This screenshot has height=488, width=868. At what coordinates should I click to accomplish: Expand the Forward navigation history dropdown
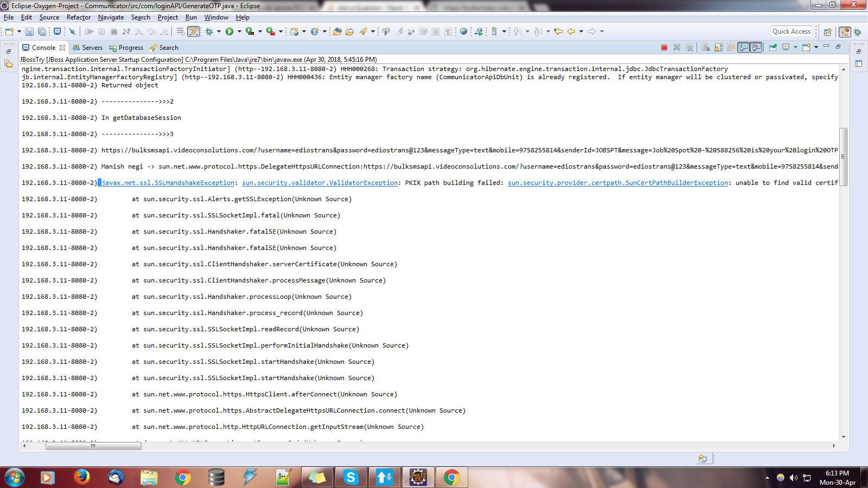602,31
